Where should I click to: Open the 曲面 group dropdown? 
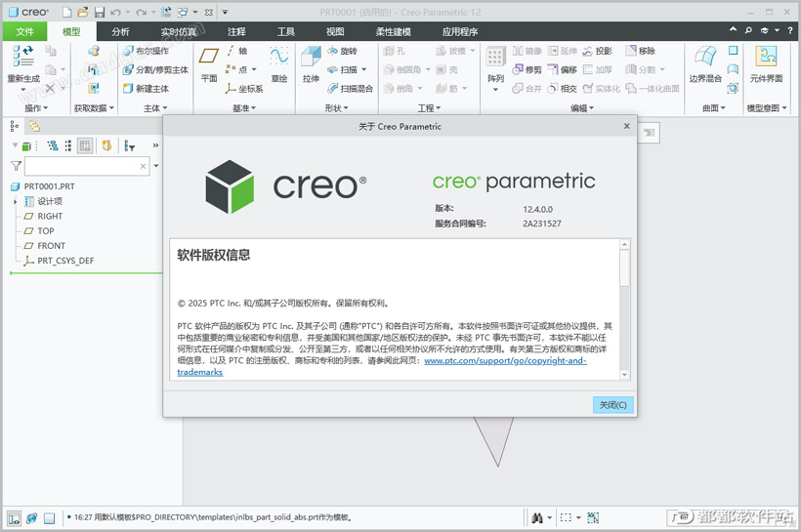pos(714,107)
